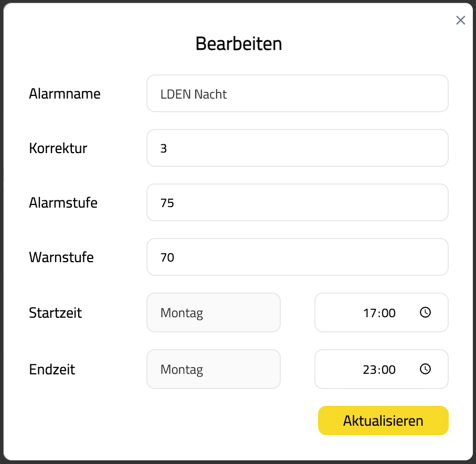This screenshot has height=464, width=476.
Task: Click the Alarmname field containing LDEN Nacht
Action: point(297,93)
